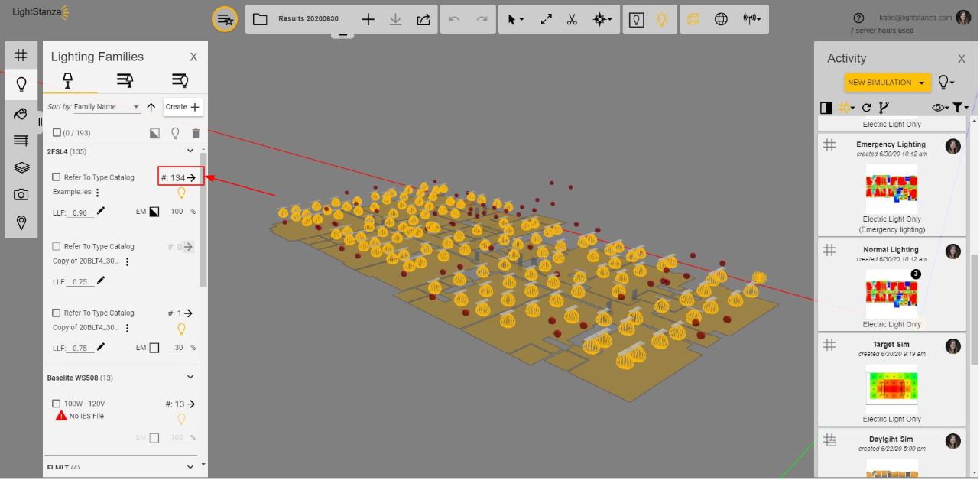Image resolution: width=980 pixels, height=480 pixels.
Task: Enable the checkbox for 100W - 120V fixture
Action: tap(57, 404)
